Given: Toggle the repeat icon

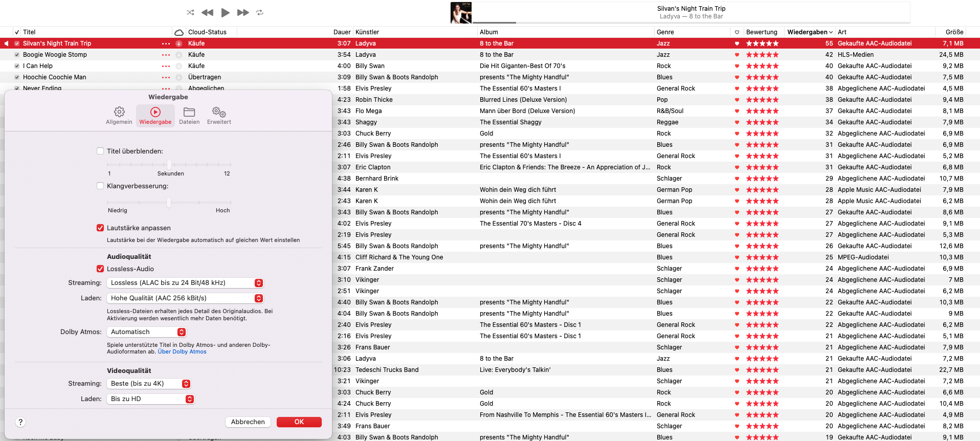Looking at the screenshot, I should tap(260, 12).
